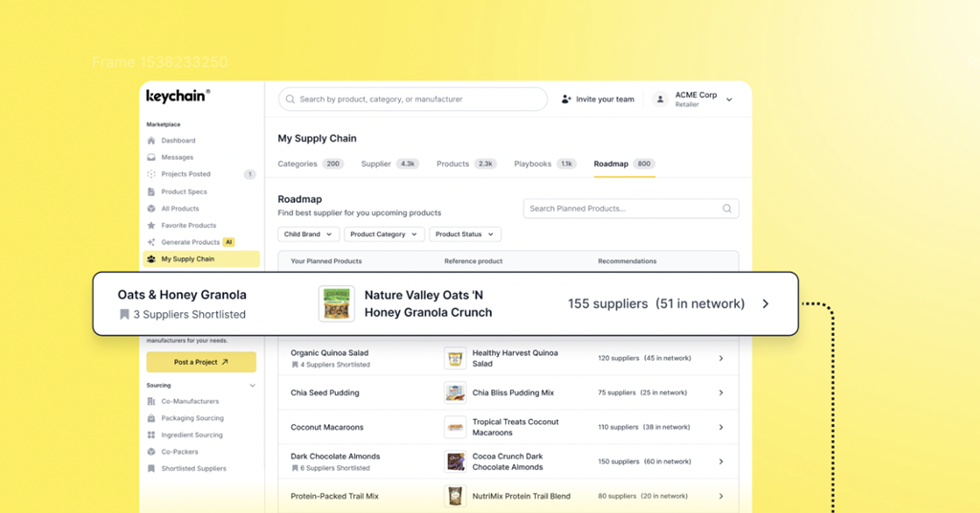Select the Generate Products AI icon
The image size is (980, 513).
(x=151, y=242)
